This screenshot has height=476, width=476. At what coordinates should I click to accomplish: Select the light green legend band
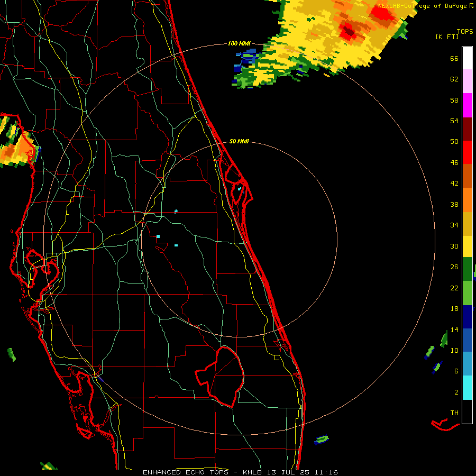point(467,293)
